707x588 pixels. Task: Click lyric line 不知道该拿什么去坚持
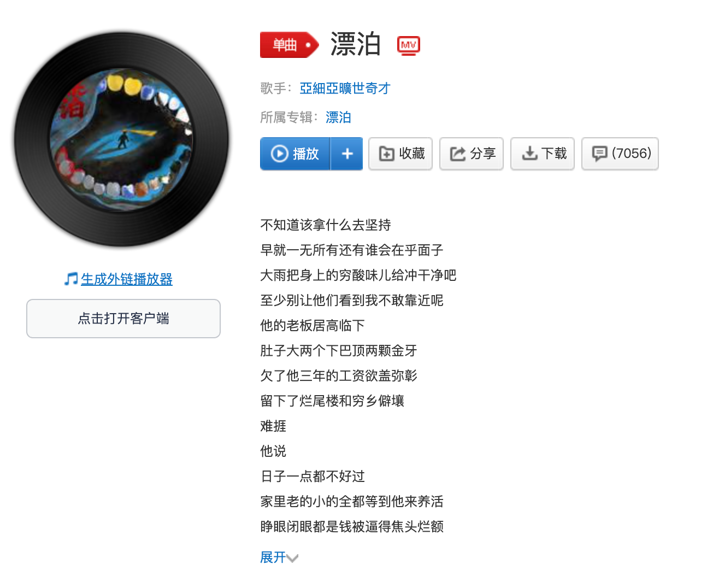point(326,225)
